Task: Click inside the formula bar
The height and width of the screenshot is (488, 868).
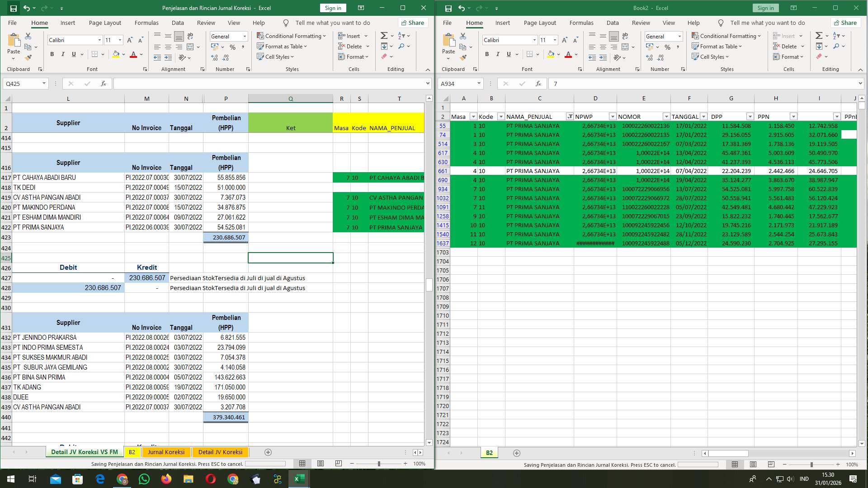Action: (x=271, y=83)
